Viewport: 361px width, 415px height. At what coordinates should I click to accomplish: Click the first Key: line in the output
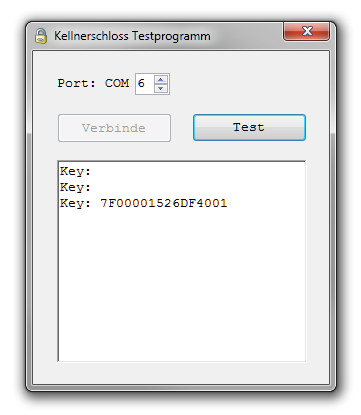click(x=75, y=171)
